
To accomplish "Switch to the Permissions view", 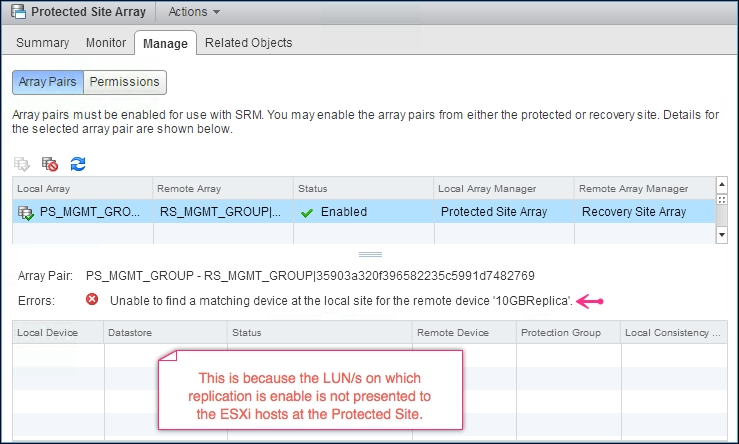I will (124, 82).
